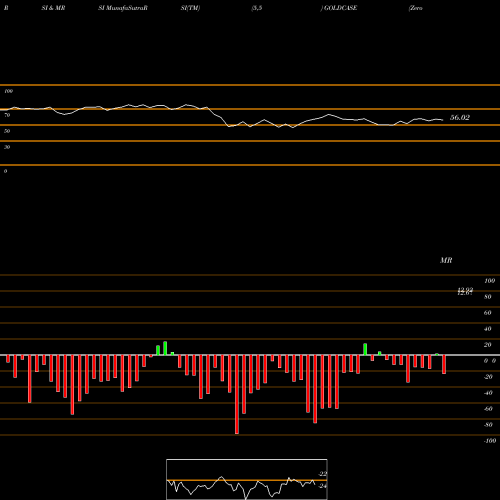500x500 pixels.
Task: Select the GOLDCASE symbol text in header
Action: coord(340,8)
